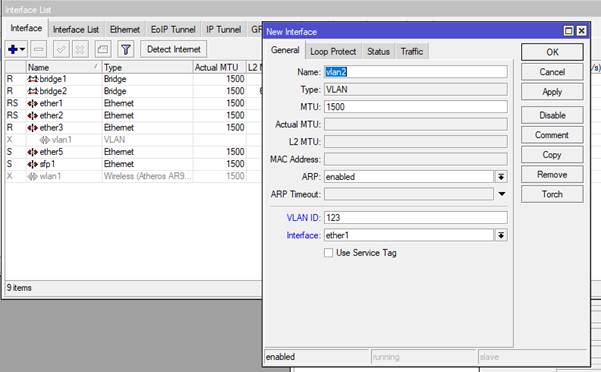Click the Remove button
The image size is (601, 372).
552,175
